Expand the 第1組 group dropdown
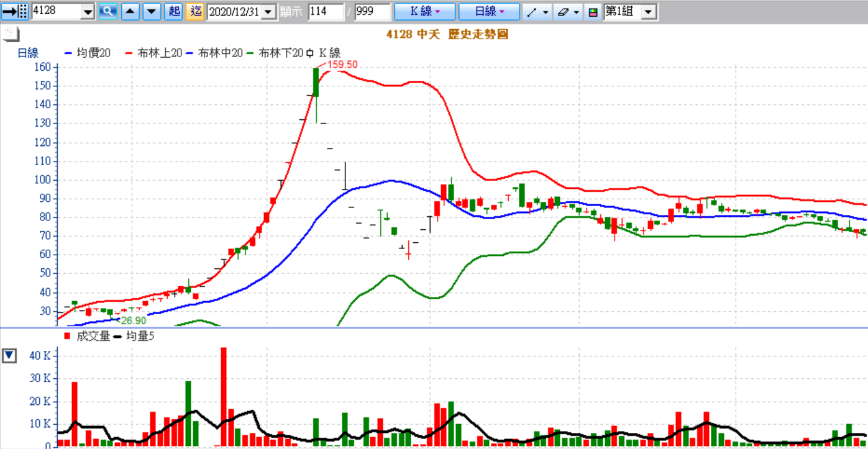The height and width of the screenshot is (449, 868). coord(649,12)
